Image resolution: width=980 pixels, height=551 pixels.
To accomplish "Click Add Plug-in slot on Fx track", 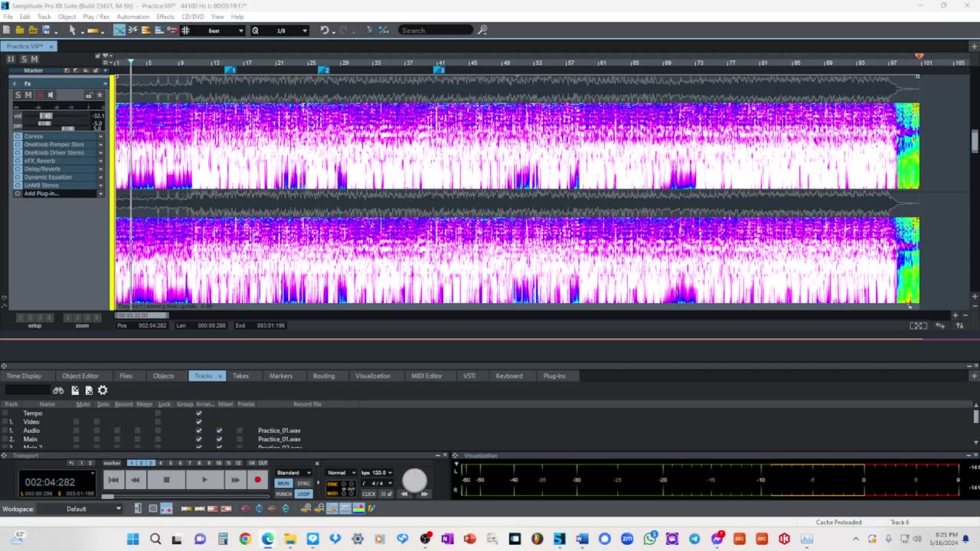I will pos(41,194).
